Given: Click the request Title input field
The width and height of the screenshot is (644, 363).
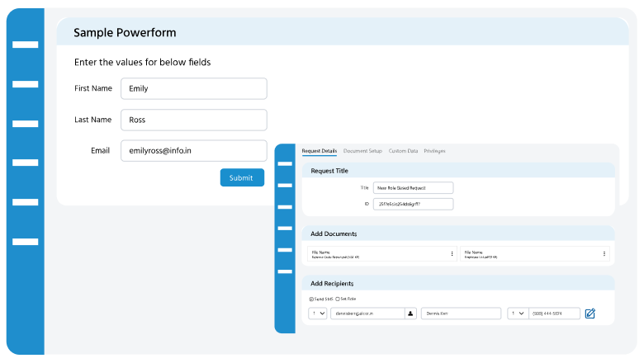Looking at the screenshot, I should [x=413, y=188].
